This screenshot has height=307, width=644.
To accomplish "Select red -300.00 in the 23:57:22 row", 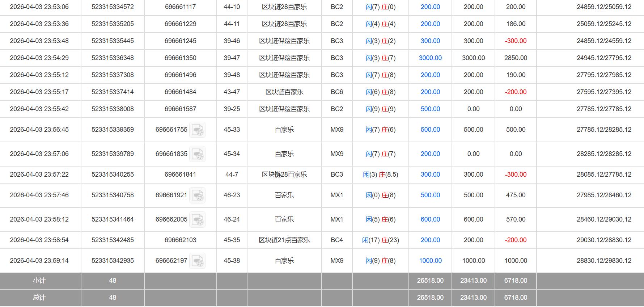I will click(516, 174).
